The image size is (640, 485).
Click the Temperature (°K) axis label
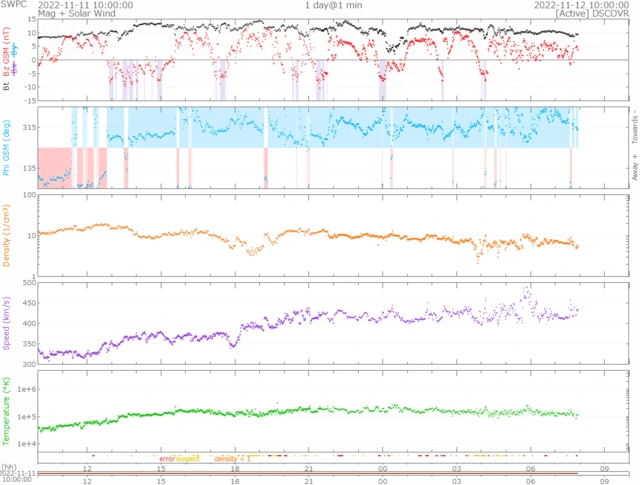7,410
